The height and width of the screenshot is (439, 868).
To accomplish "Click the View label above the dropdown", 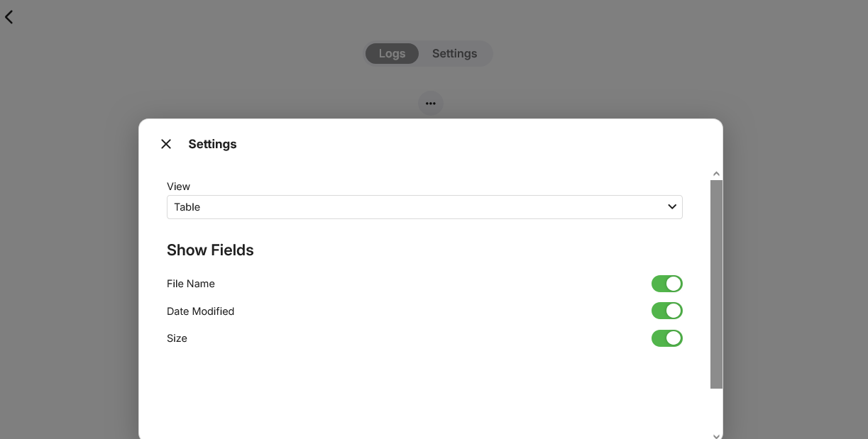I will 178,187.
